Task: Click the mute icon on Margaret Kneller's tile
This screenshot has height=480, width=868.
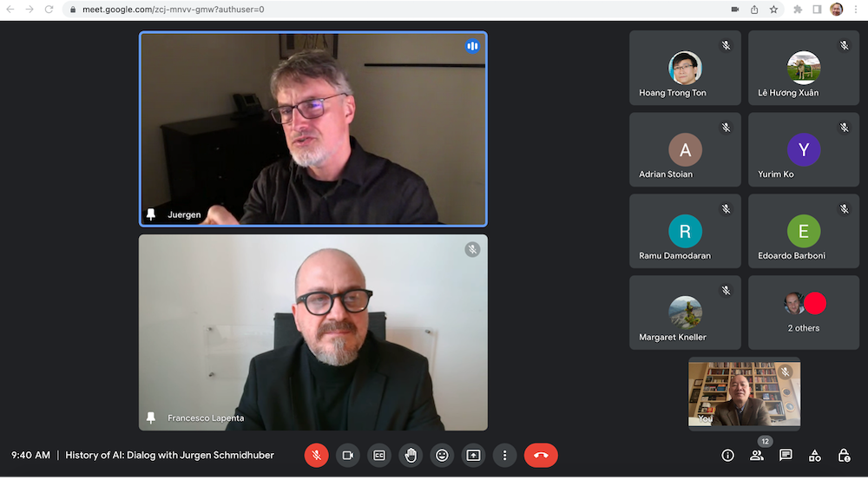Action: 726,290
